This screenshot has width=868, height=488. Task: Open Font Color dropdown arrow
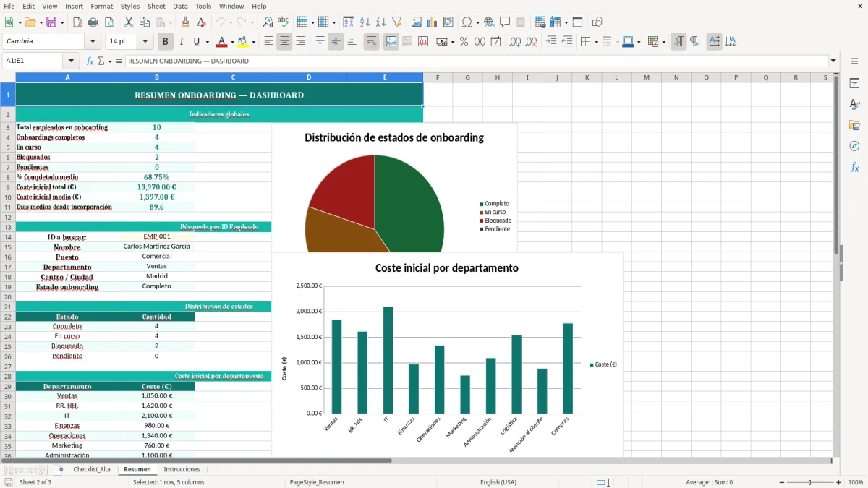(x=231, y=42)
